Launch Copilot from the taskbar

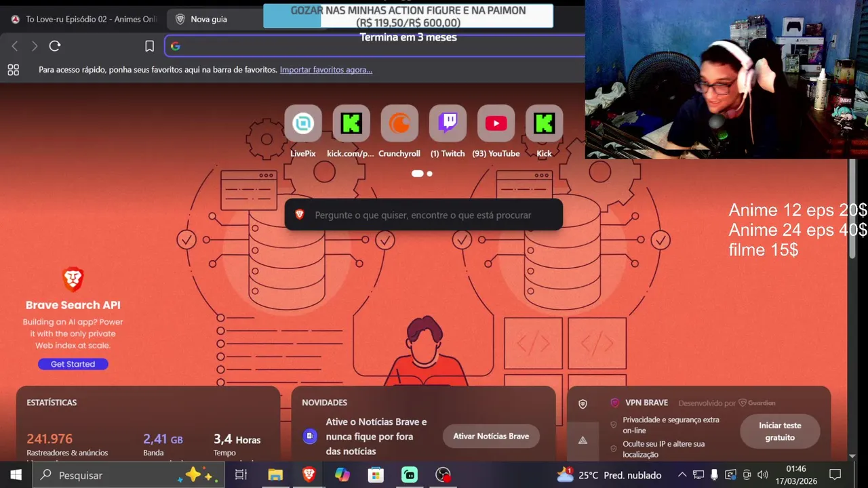[342, 474]
